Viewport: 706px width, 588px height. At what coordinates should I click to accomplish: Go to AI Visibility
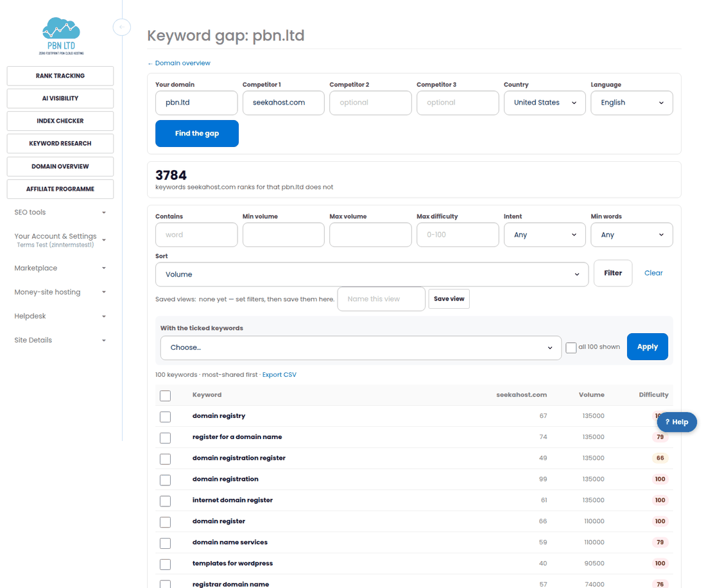(60, 98)
